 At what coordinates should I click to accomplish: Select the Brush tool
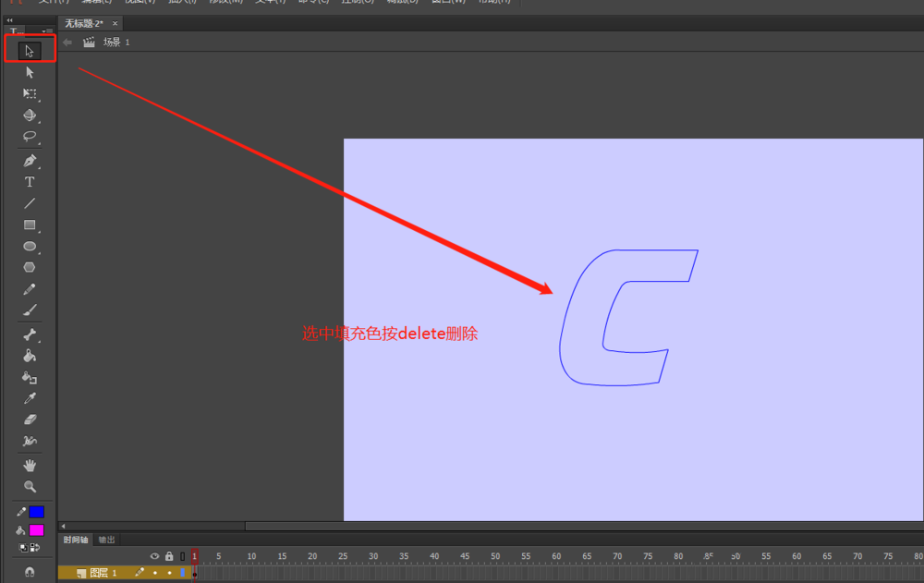(x=30, y=310)
